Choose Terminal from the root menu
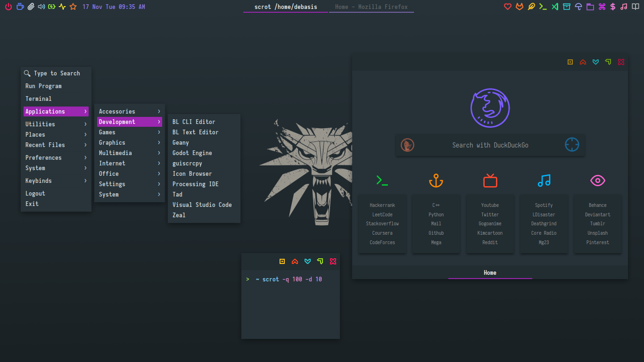 56,99
